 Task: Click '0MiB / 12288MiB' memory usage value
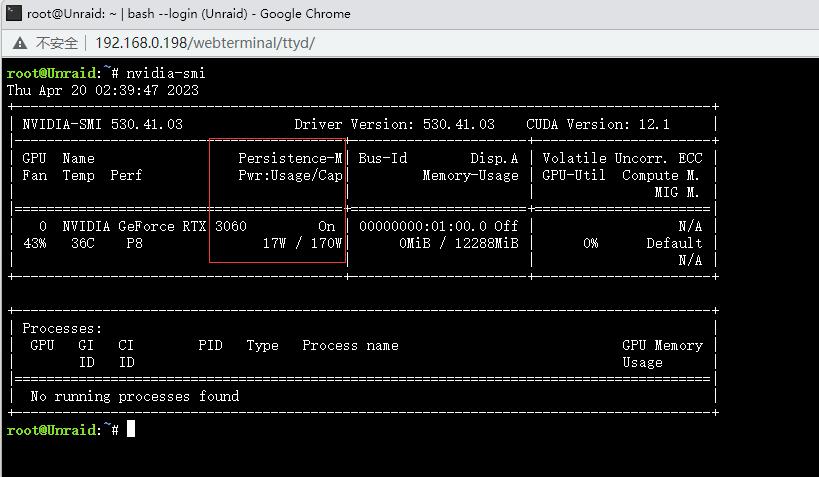click(x=459, y=243)
